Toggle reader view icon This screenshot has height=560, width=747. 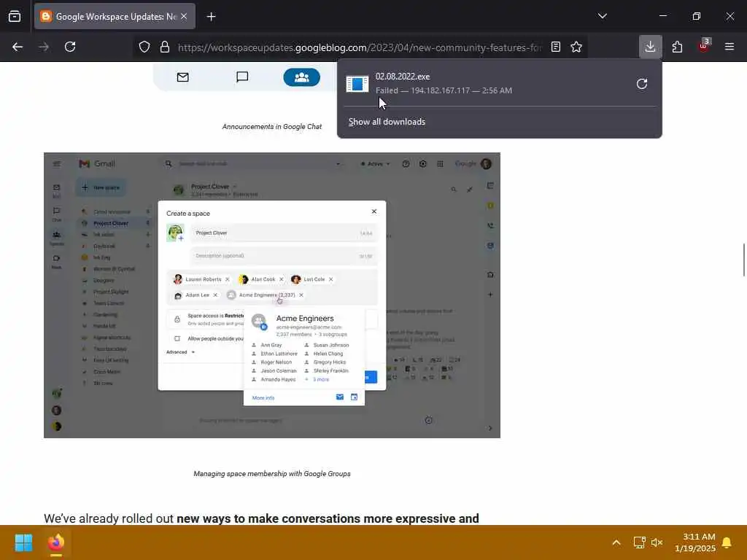coord(555,47)
